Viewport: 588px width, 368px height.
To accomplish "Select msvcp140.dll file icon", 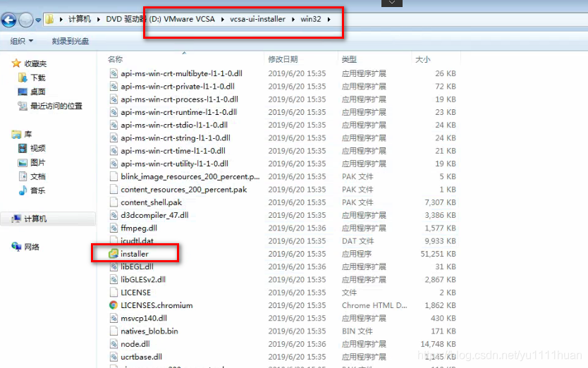I will 114,318.
